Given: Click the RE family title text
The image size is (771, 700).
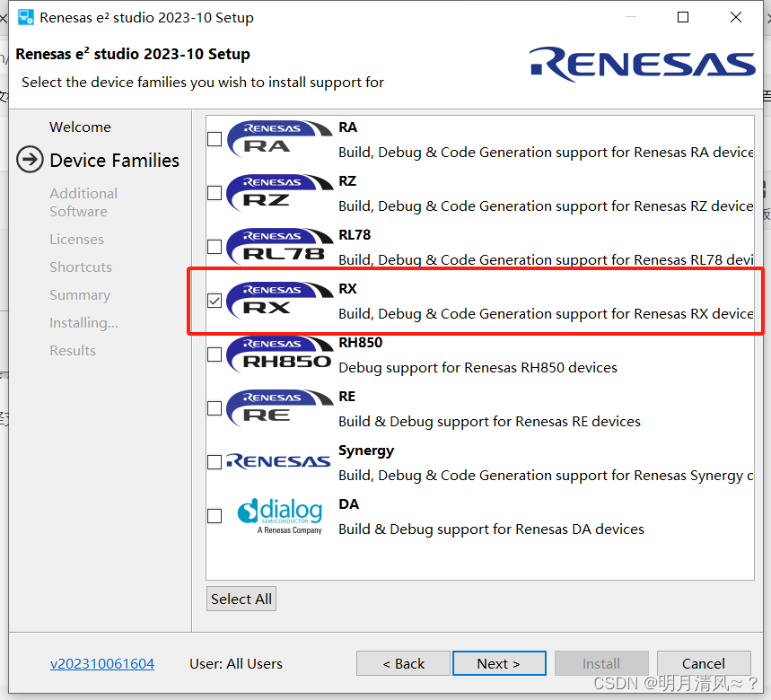Looking at the screenshot, I should pyautogui.click(x=346, y=396).
